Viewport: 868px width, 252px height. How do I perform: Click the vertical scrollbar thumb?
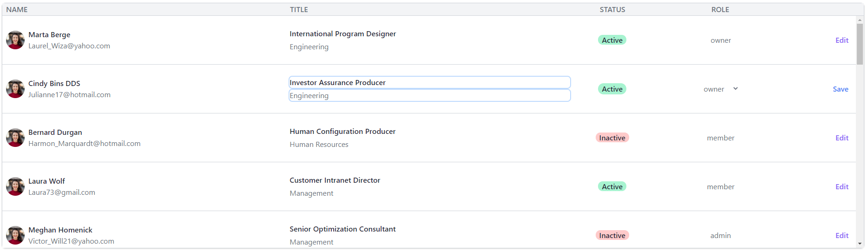coord(860,44)
